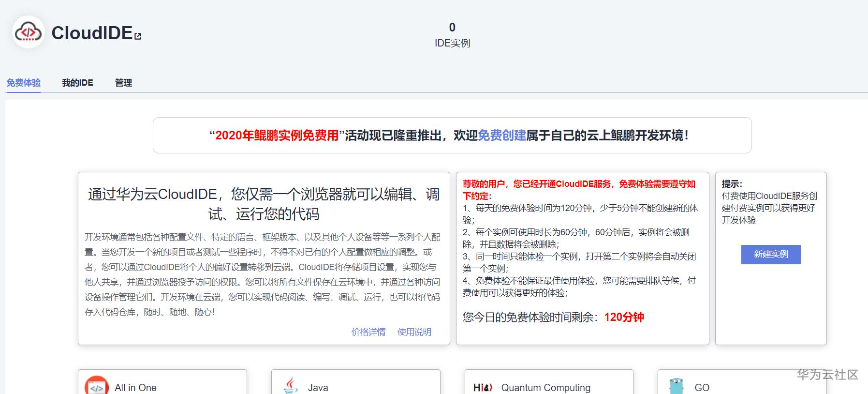
Task: Click the red 尊敬的用户 notice heading
Action: 579,190
